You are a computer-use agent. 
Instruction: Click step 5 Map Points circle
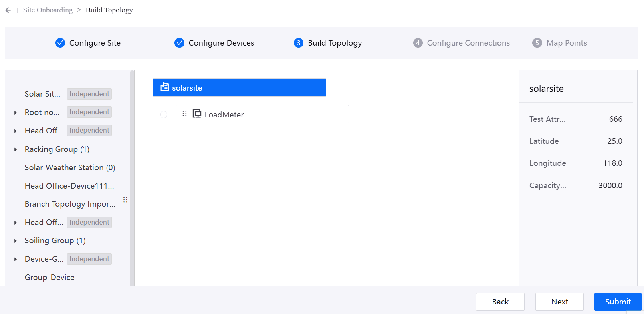(x=537, y=43)
